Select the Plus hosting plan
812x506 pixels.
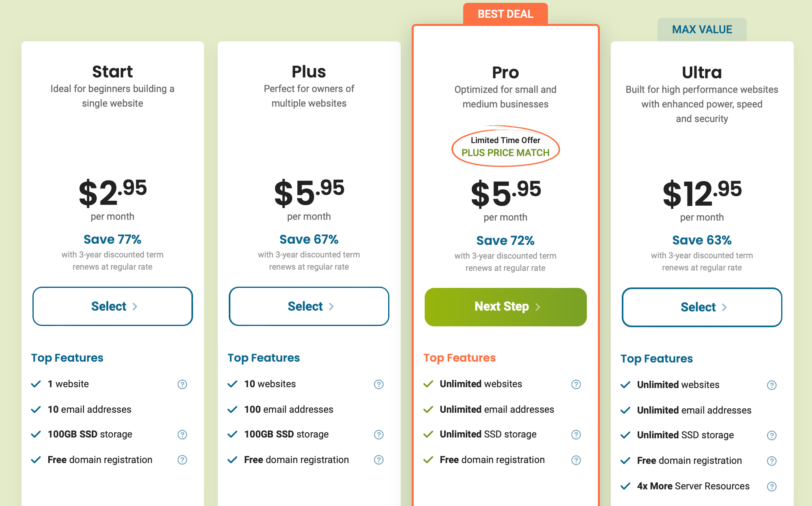click(x=309, y=307)
